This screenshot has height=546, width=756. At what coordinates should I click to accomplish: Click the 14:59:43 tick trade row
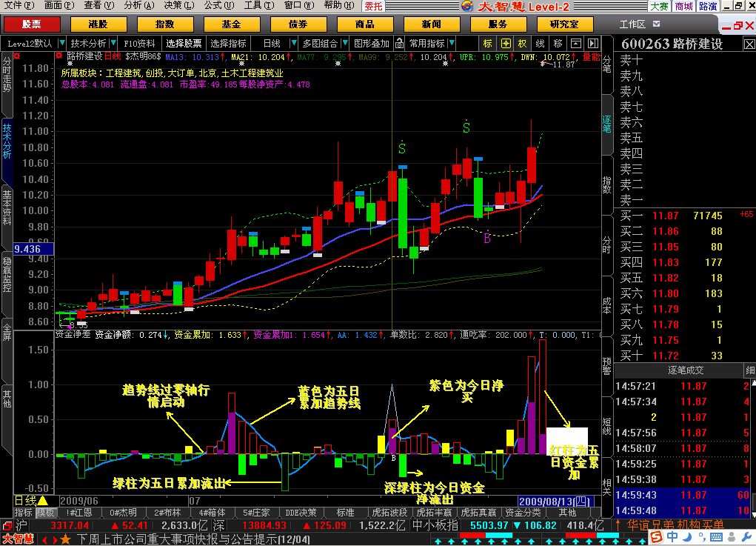pos(682,495)
